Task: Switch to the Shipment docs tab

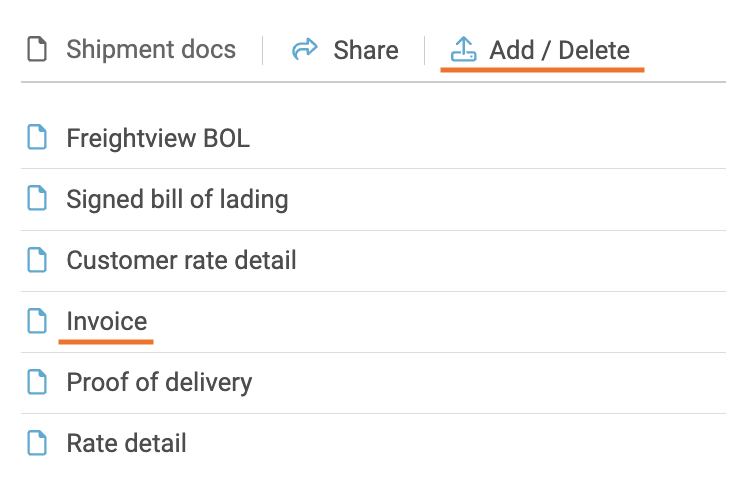Action: click(x=151, y=50)
